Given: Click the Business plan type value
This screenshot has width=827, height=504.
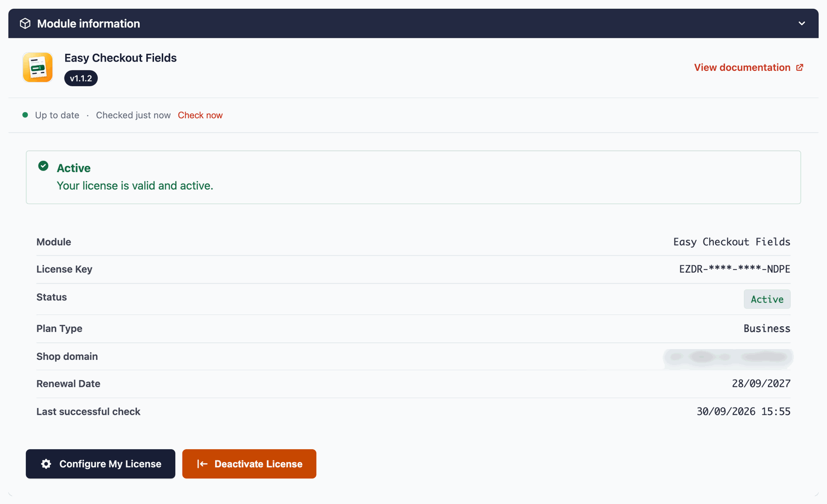Looking at the screenshot, I should pos(767,328).
